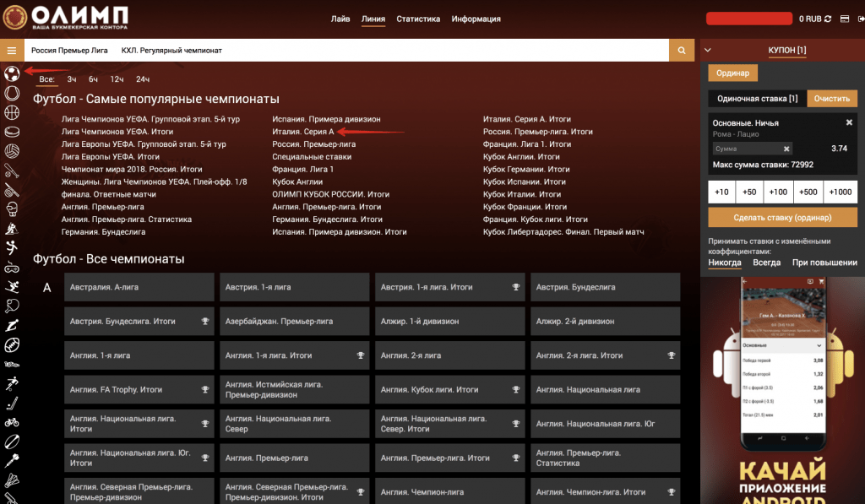Open the hamburger menu in sidebar
The image size is (865, 504).
pos(12,51)
